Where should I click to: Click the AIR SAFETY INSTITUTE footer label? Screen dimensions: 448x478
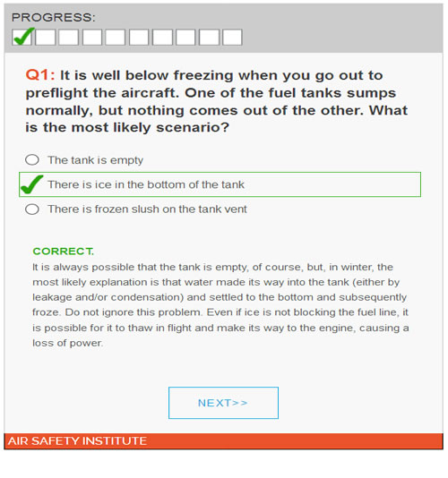(78, 441)
